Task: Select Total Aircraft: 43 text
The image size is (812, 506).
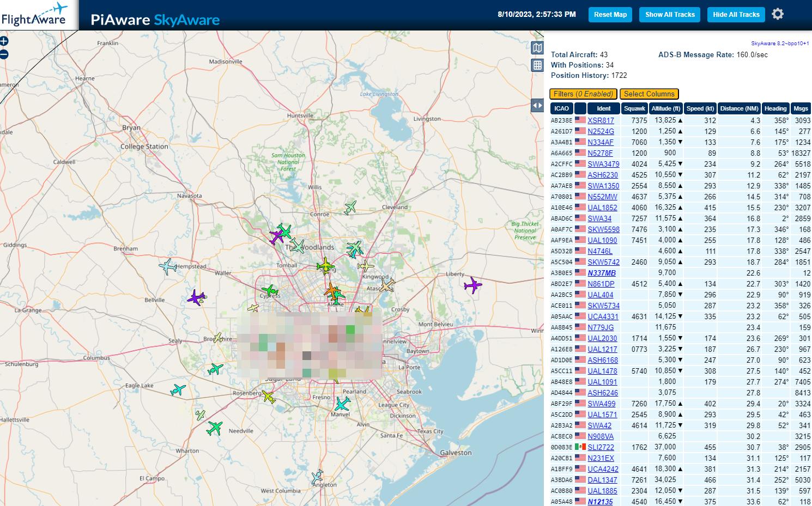Action: 579,54
